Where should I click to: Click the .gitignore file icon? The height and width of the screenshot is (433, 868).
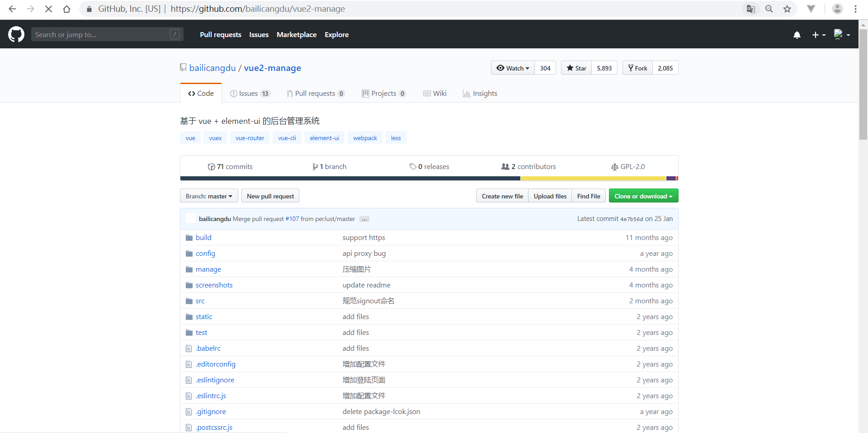click(x=189, y=412)
